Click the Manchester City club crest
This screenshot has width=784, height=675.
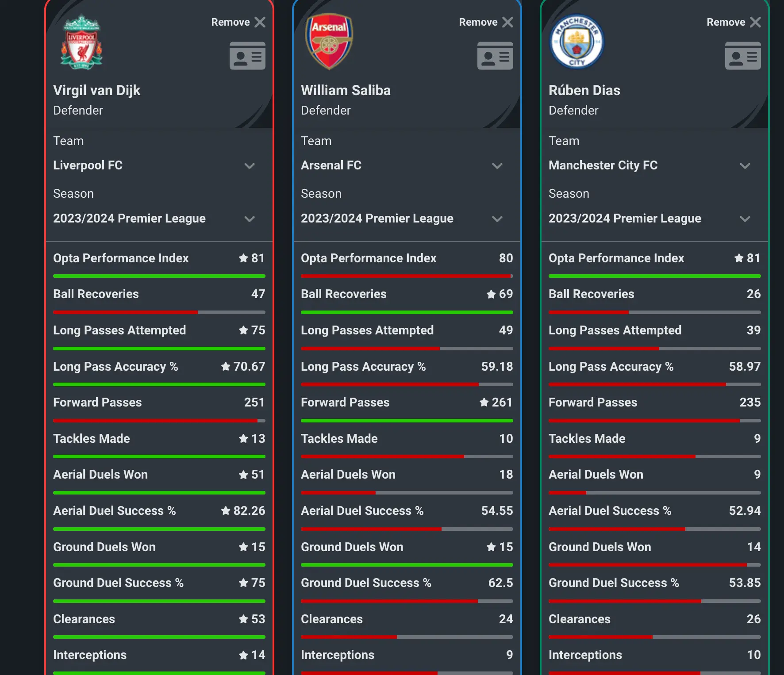(576, 42)
